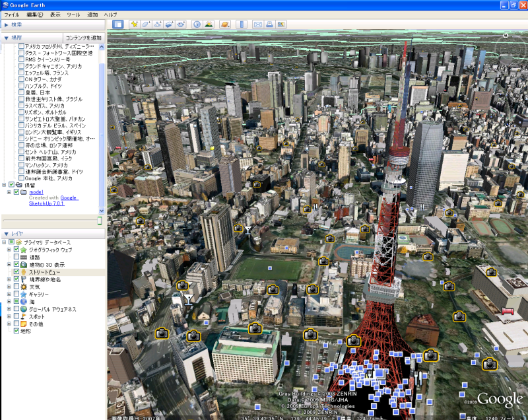Email the view with envelope icon
The width and height of the screenshot is (528, 420).
coord(257,24)
